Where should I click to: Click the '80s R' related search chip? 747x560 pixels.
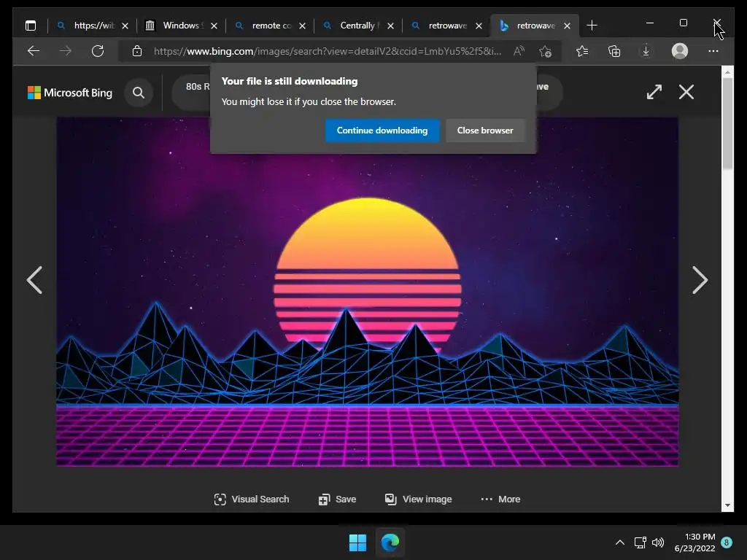[192, 93]
